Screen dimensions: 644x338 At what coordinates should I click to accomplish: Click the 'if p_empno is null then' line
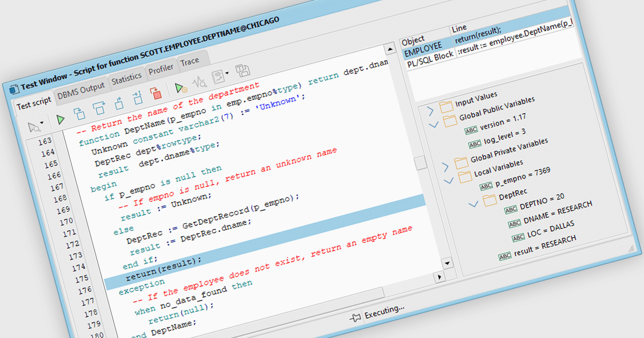pyautogui.click(x=163, y=182)
